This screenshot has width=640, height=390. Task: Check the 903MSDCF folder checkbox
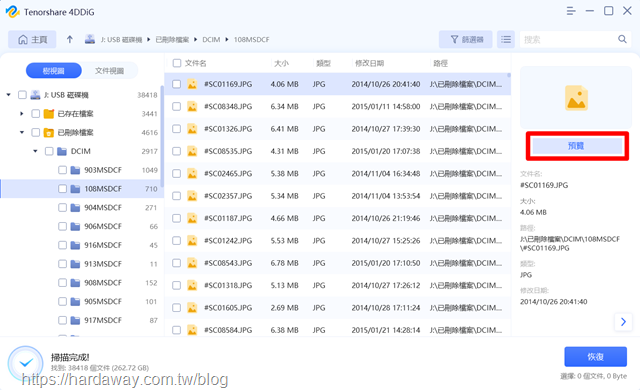(62, 170)
